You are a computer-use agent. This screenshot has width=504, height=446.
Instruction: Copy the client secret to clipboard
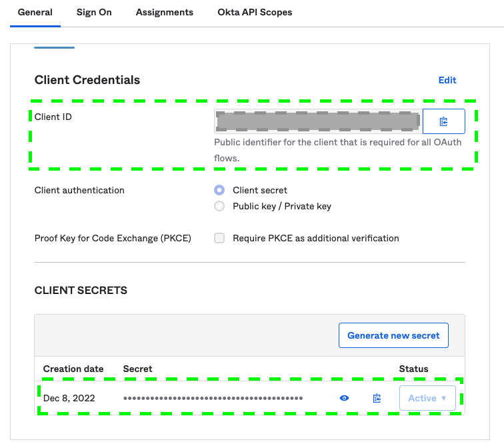point(377,398)
